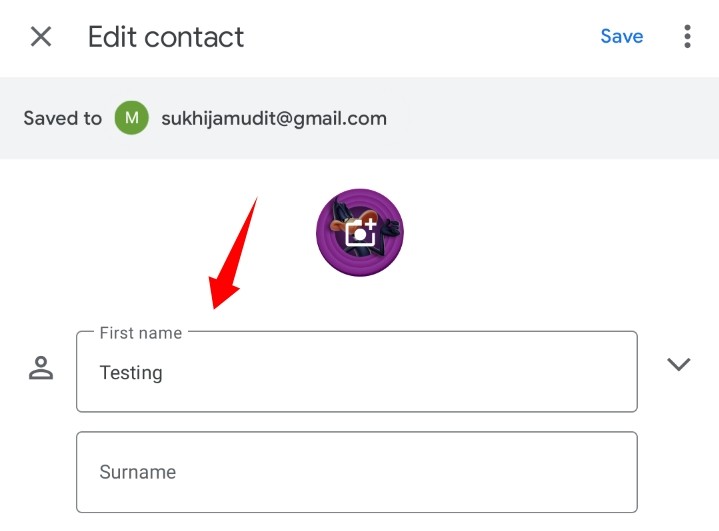The height and width of the screenshot is (531, 719).
Task: Expand more name fields with chevron
Action: point(679,365)
